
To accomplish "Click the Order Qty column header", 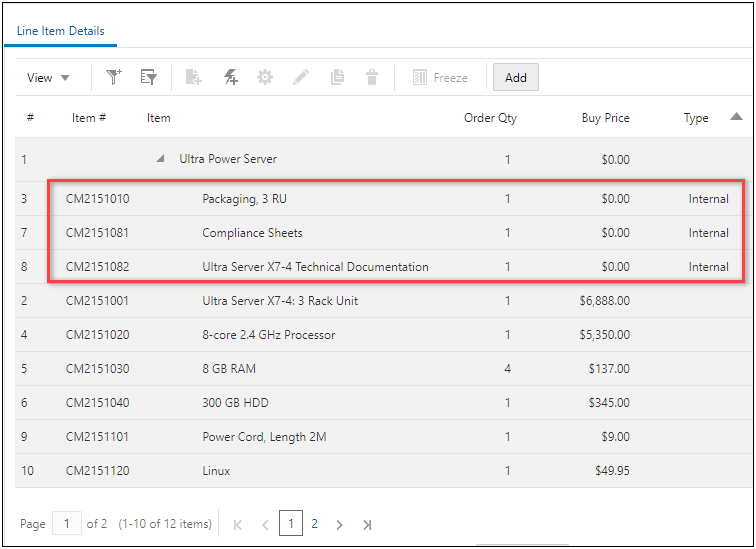I will (490, 118).
